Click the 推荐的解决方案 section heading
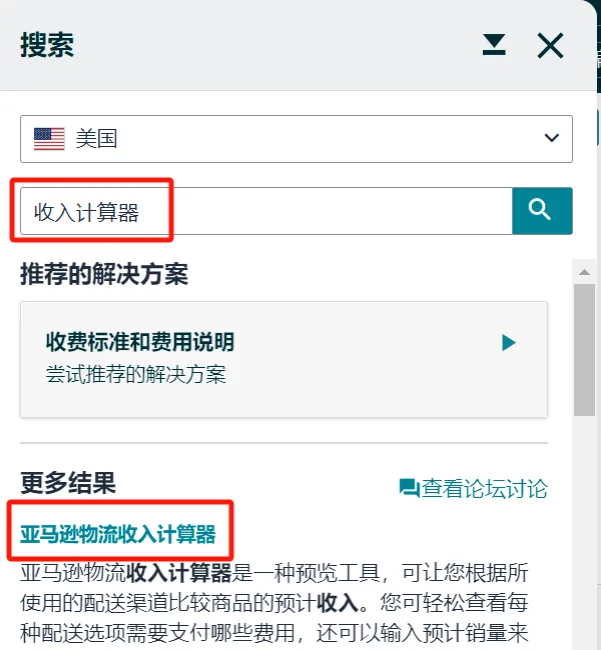The width and height of the screenshot is (601, 650). 104,274
